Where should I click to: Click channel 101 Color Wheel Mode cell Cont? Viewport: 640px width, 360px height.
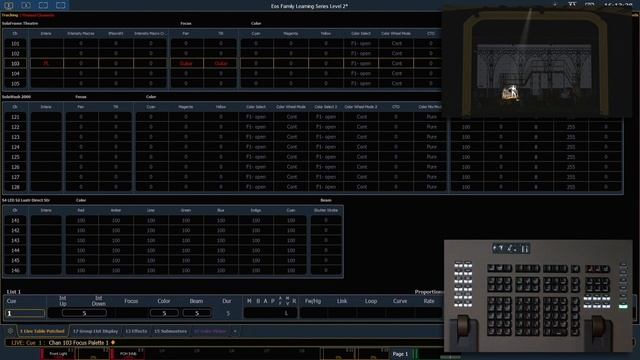396,43
